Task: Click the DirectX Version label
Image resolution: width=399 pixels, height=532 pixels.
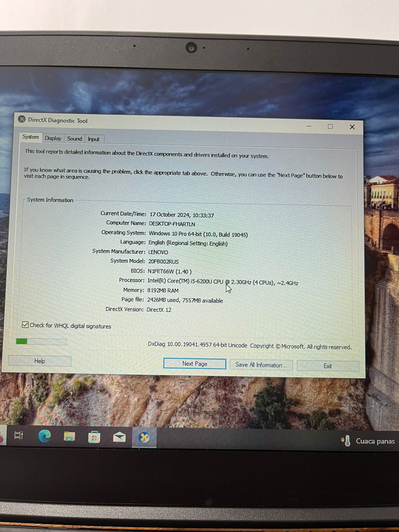Action: (124, 309)
